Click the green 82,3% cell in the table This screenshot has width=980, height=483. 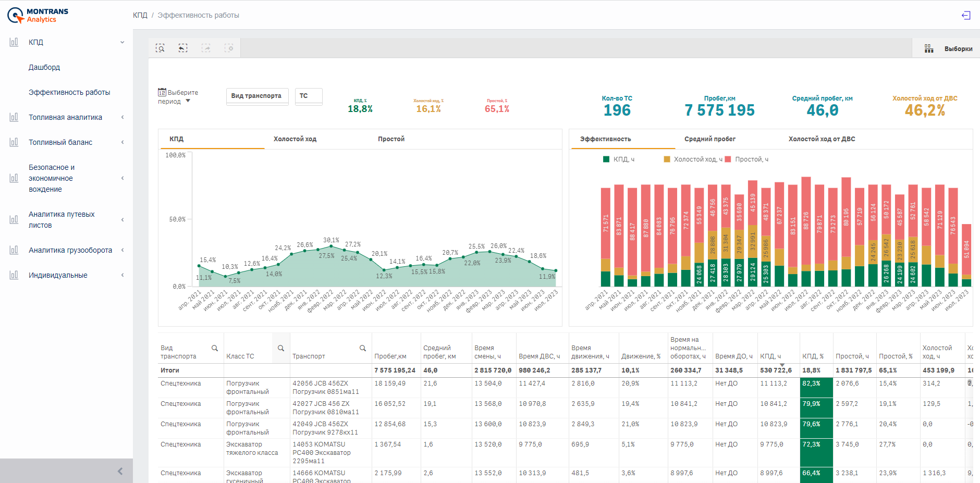point(816,388)
